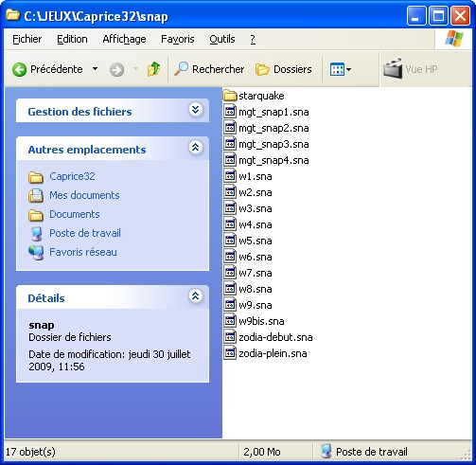Toggle the Dossiers folder pane
476x465 pixels.
pos(284,69)
